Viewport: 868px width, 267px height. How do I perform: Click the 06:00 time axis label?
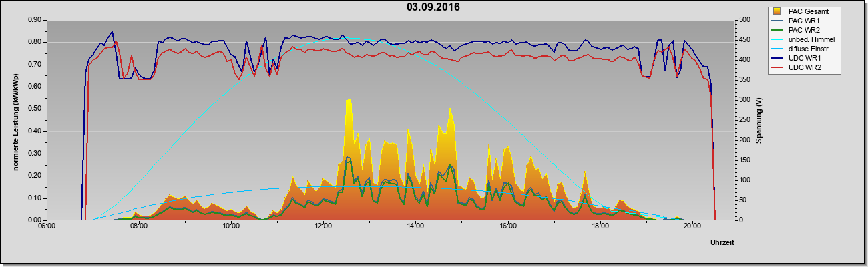(x=47, y=226)
